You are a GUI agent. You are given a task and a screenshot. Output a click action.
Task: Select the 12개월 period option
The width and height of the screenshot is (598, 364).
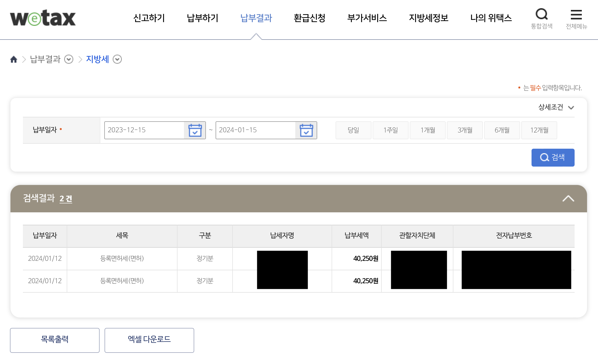pos(539,130)
